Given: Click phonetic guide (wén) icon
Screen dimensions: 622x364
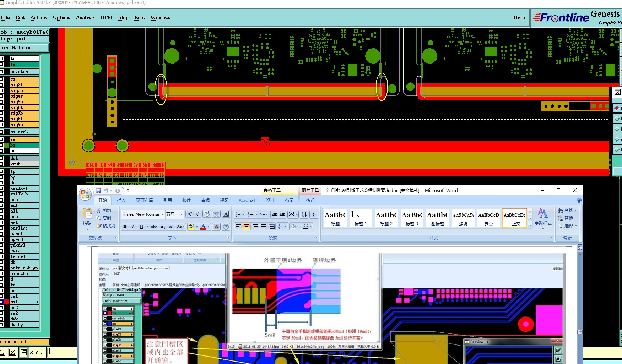Looking at the screenshot, I should pyautogui.click(x=216, y=214).
